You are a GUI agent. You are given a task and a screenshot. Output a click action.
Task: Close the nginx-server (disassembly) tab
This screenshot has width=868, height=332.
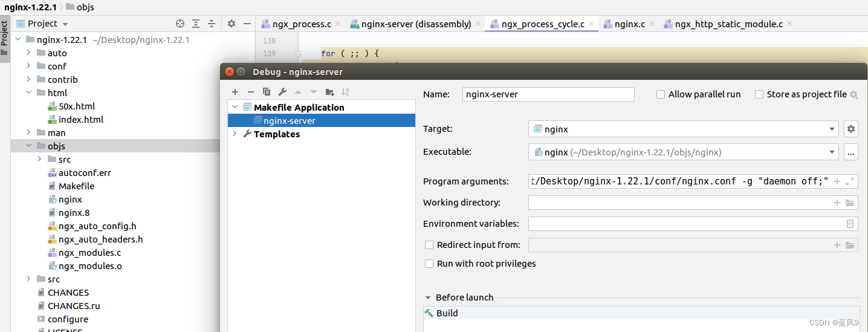(478, 24)
